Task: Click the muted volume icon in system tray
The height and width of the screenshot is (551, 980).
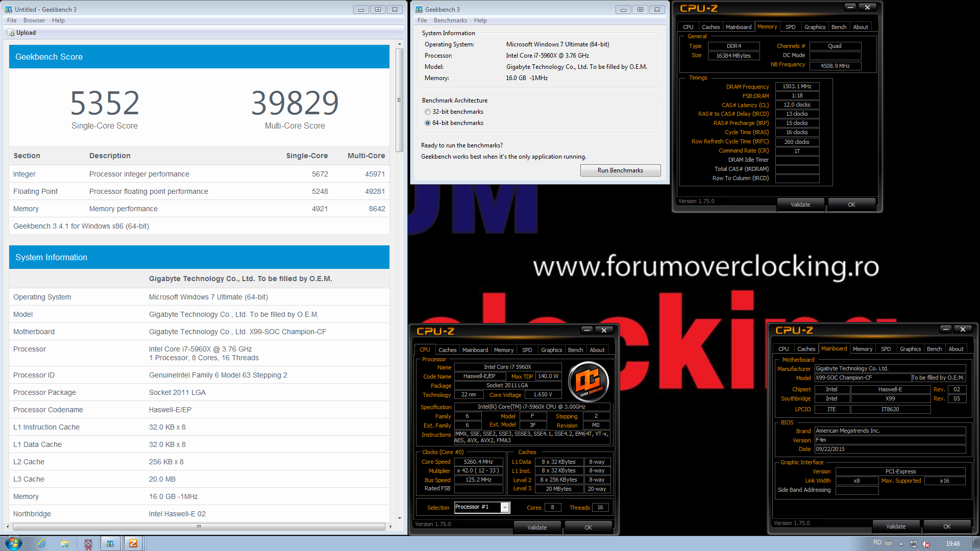Action: click(x=926, y=544)
